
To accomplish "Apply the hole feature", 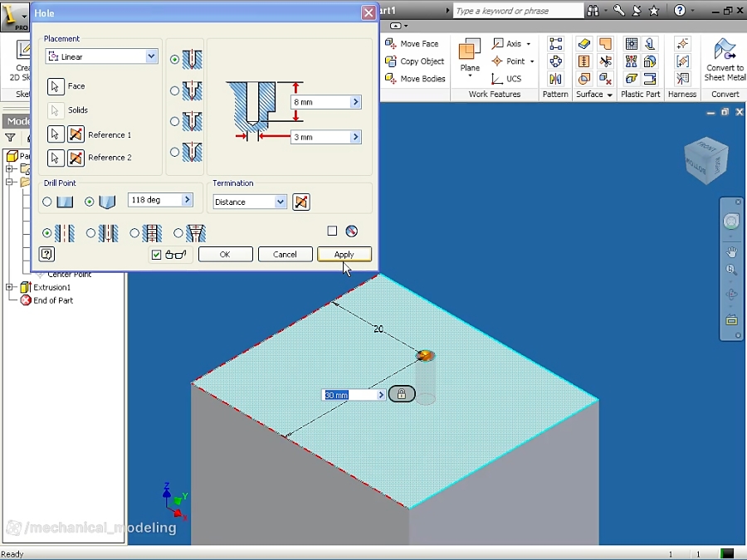I will pyautogui.click(x=344, y=254).
